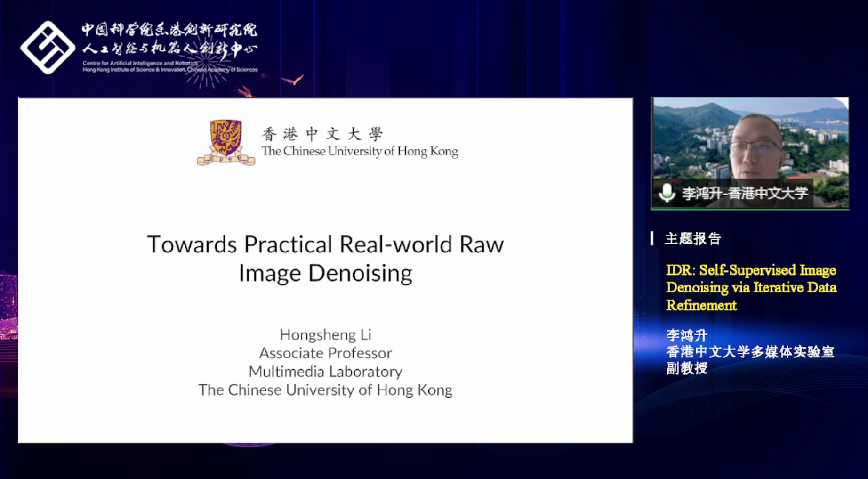
Task: Click the diamond-shaped institute logo
Action: (48, 48)
